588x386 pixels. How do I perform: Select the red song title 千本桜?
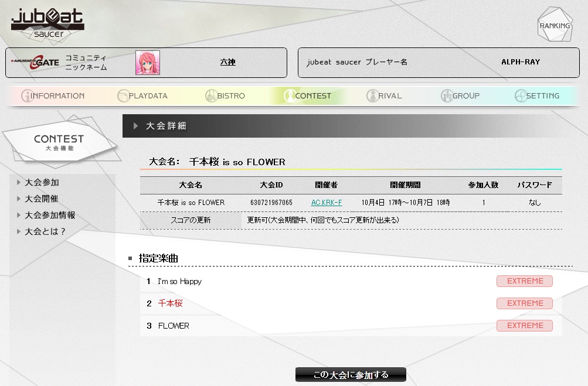170,303
